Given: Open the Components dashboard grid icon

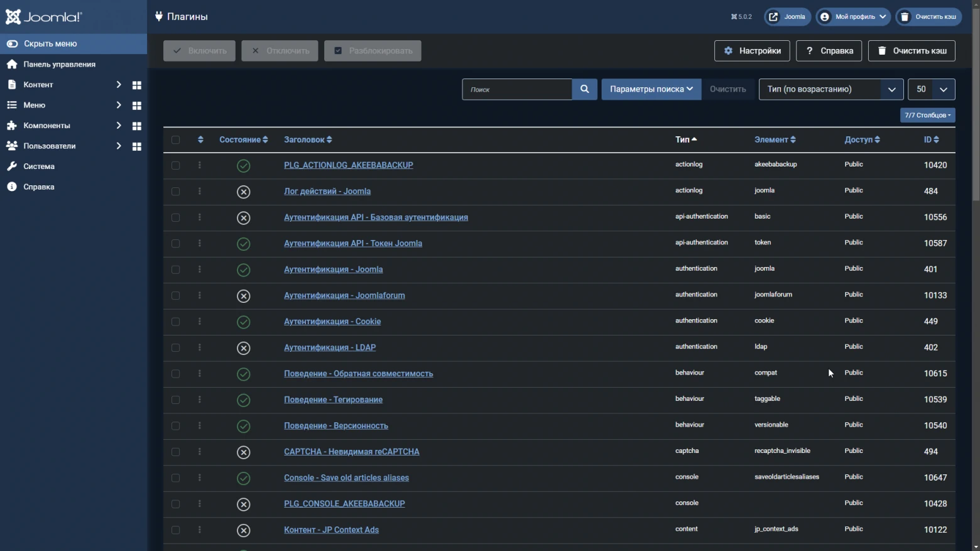Looking at the screenshot, I should coord(137,126).
